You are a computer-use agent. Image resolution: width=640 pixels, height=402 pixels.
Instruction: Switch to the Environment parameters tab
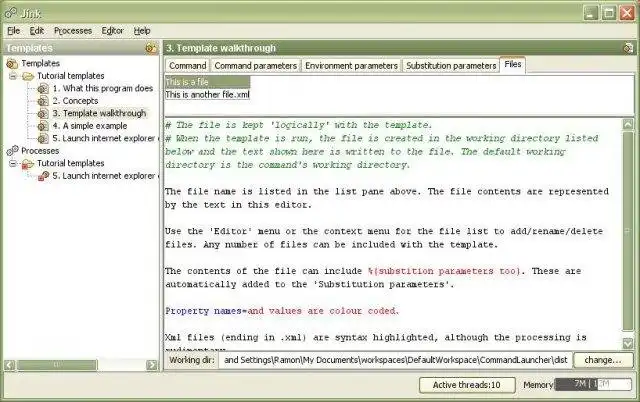(x=351, y=66)
